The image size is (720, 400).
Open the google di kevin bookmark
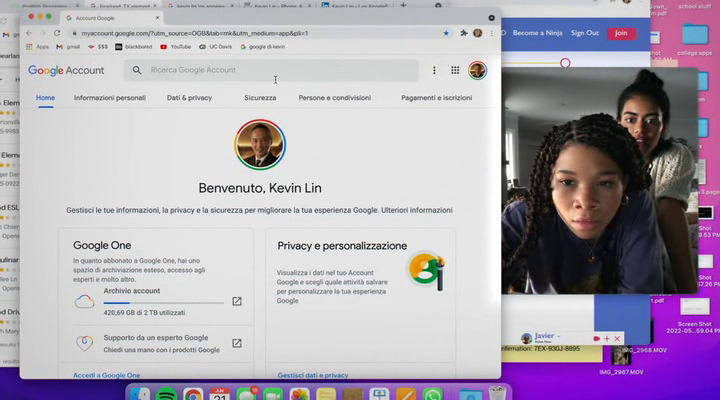263,47
